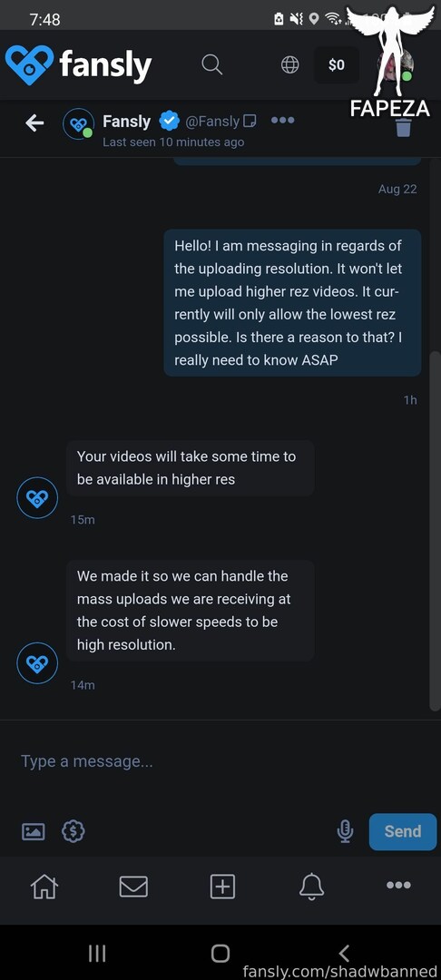This screenshot has width=441, height=980.
Task: Click the Fansly logo at top
Action: [79, 65]
